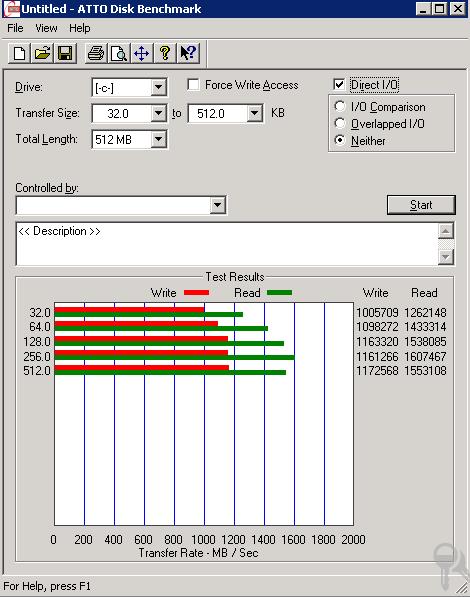470x597 pixels.
Task: Click the green read bar for 256.0
Action: click(x=175, y=358)
